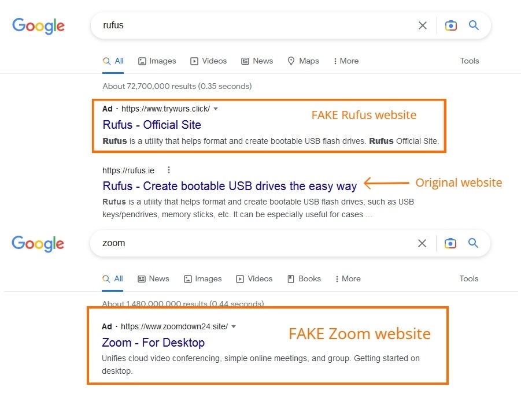This screenshot has width=521, height=420.
Task: Open Rufus - Official Site ad link
Action: pos(152,125)
